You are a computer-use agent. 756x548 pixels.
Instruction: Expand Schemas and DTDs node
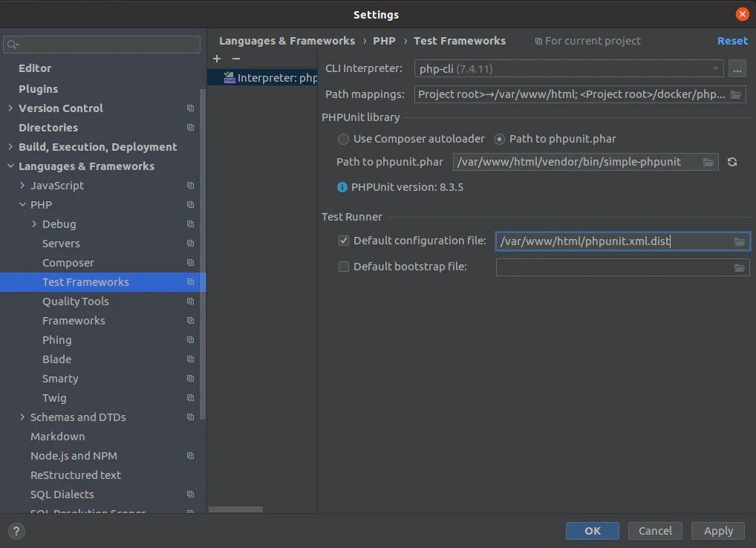tap(22, 417)
